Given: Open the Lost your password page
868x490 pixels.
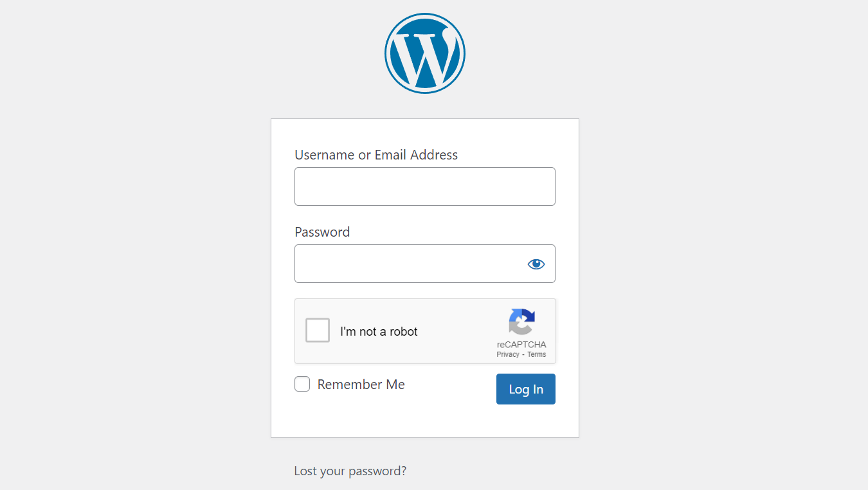Looking at the screenshot, I should click(350, 471).
